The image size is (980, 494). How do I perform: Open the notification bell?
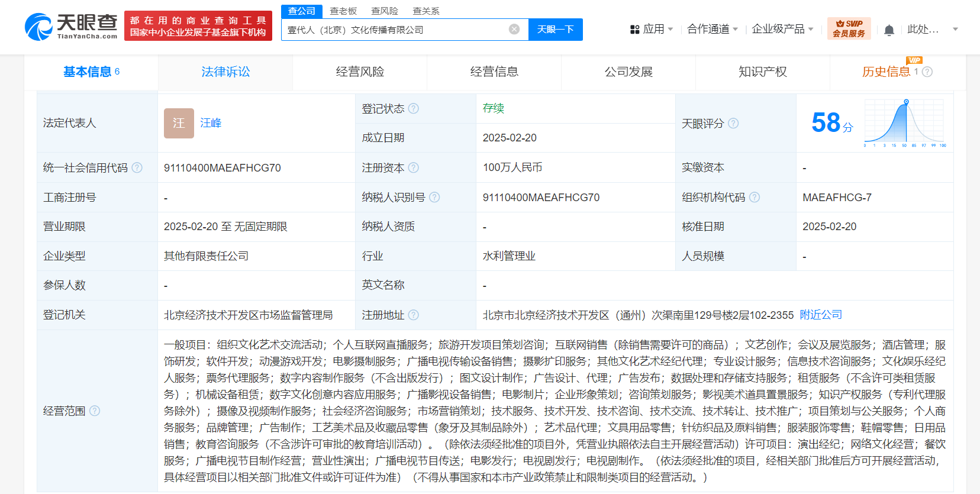click(889, 30)
